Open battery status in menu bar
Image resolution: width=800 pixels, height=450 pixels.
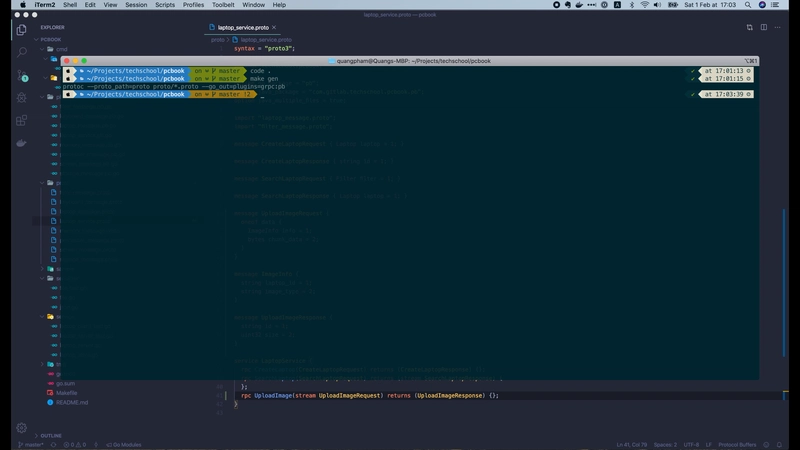(x=673, y=5)
